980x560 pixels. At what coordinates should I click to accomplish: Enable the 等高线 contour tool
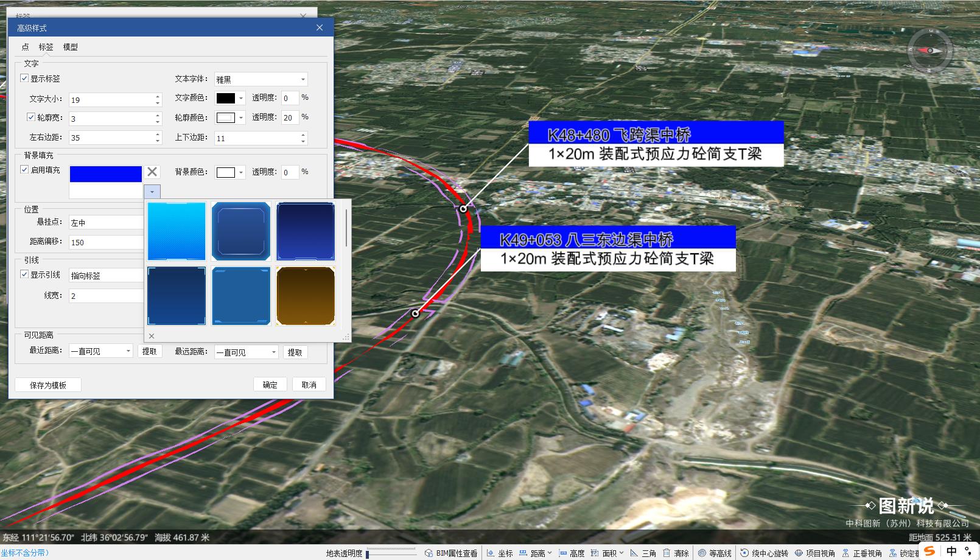715,553
